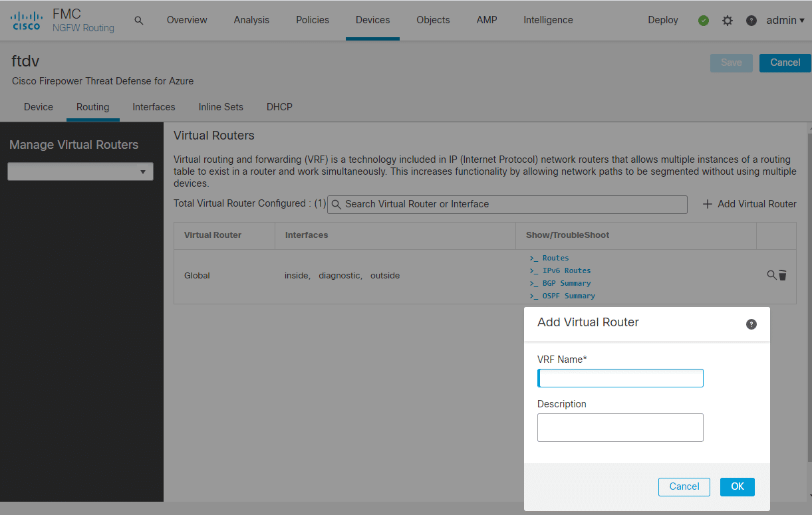The image size is (812, 515).
Task: Focus the VRF Name input field
Action: (620, 378)
